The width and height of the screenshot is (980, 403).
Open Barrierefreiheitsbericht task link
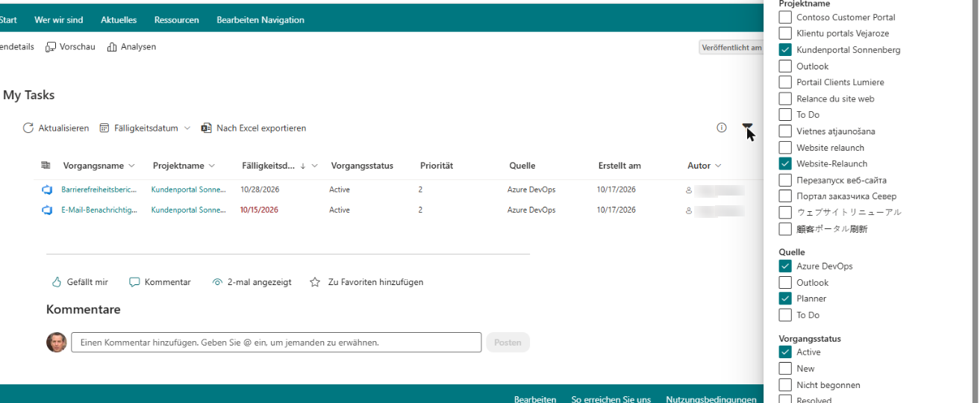(99, 190)
